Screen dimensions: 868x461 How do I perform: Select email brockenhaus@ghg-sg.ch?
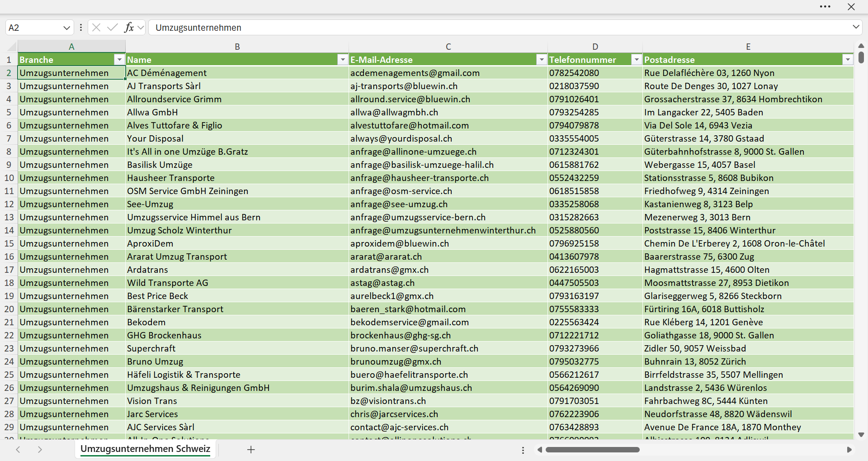click(448, 335)
